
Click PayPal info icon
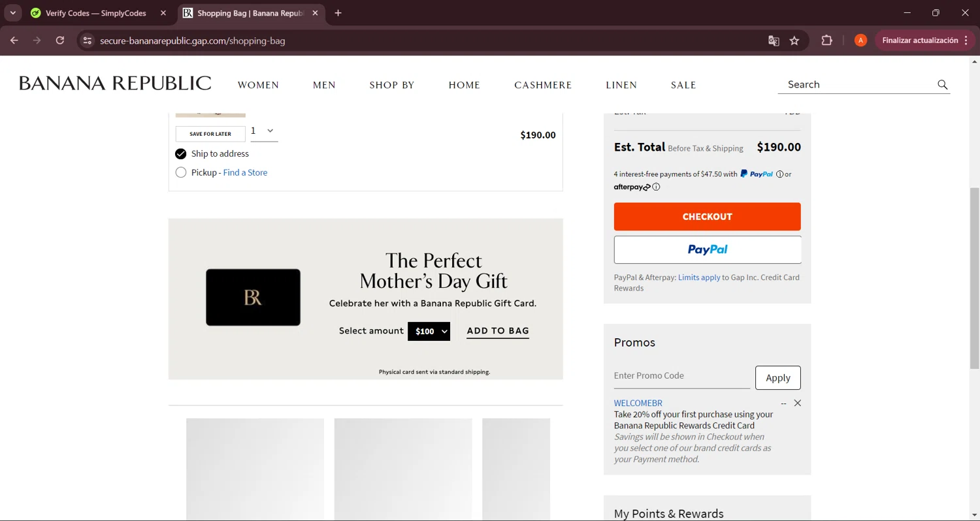pos(779,174)
